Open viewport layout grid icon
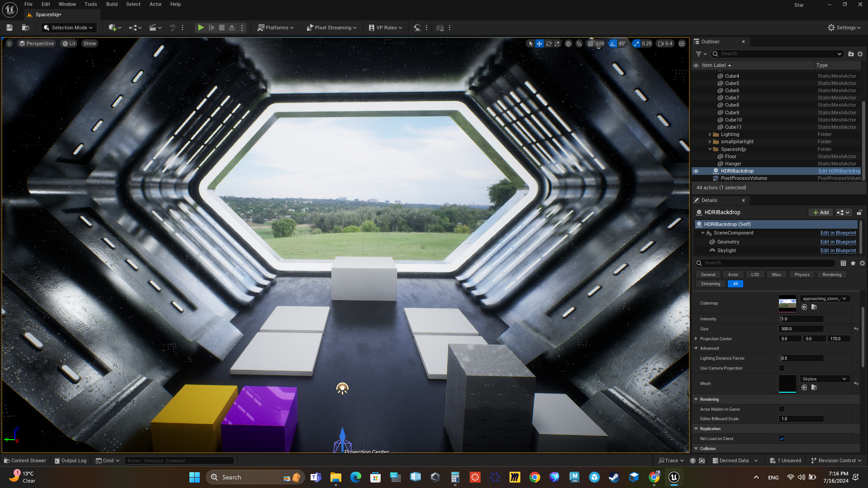The width and height of the screenshot is (868, 488). click(682, 44)
